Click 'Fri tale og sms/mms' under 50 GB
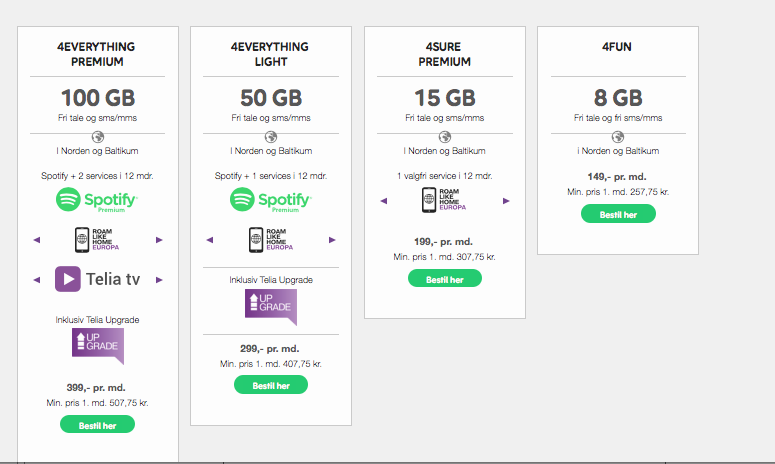 271,118
